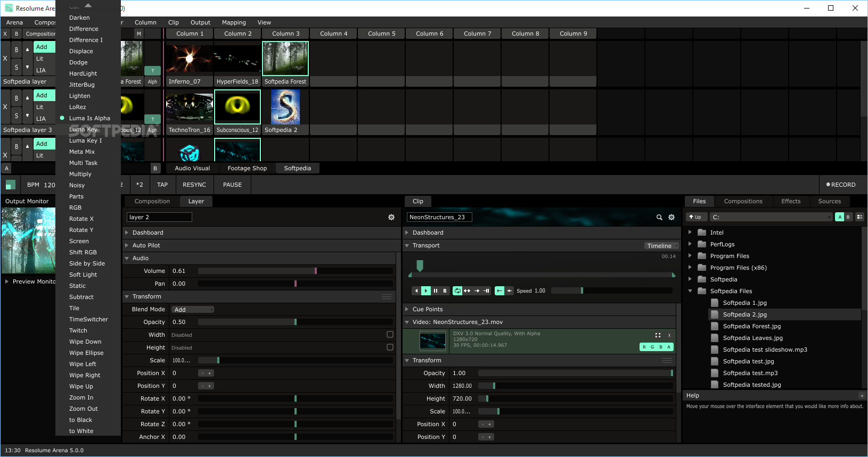Trigger the Inferno_07 clip thumbnail
The image size is (868, 457).
(190, 59)
